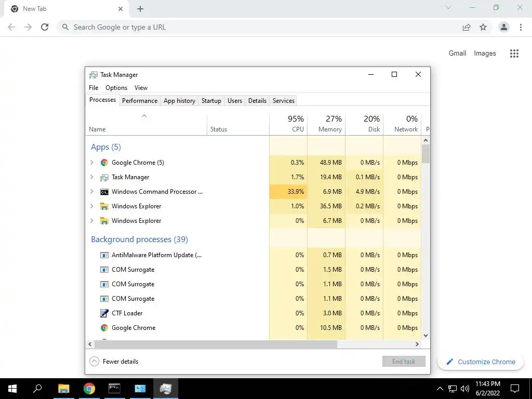Click the Apps (5) heading
Screen dimensions: 532x399
point(106,147)
